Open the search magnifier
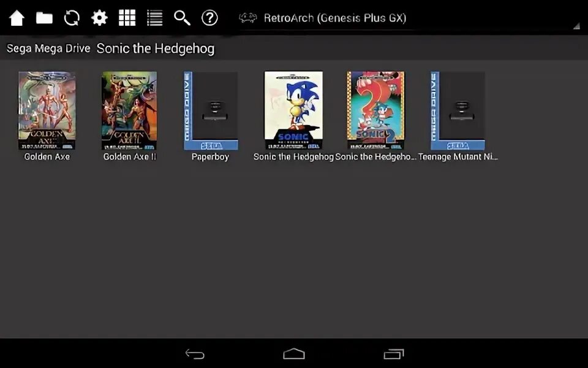The image size is (588, 368). coord(183,18)
